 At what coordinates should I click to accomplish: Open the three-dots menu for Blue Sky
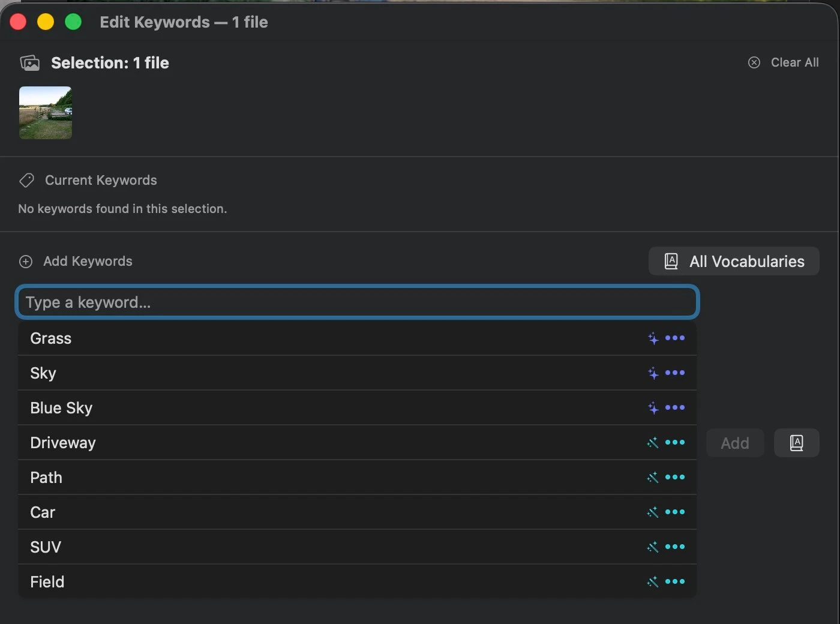[x=675, y=407]
